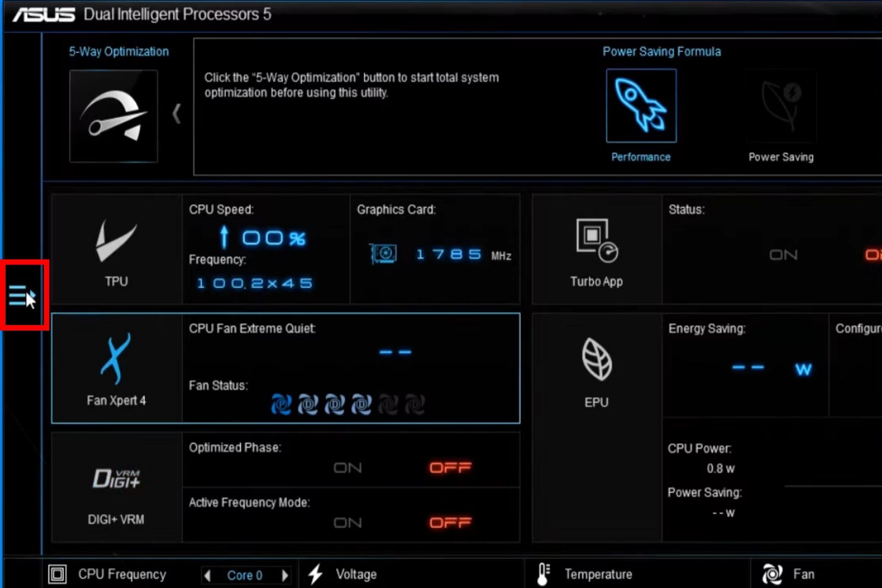
Task: Open the CPU Frequency status tab
Action: coord(122,574)
